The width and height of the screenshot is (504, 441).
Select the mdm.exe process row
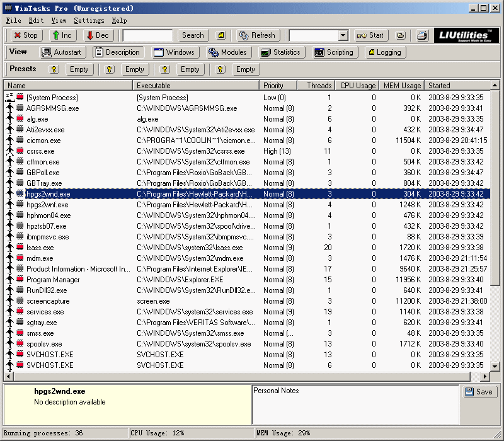point(247,258)
